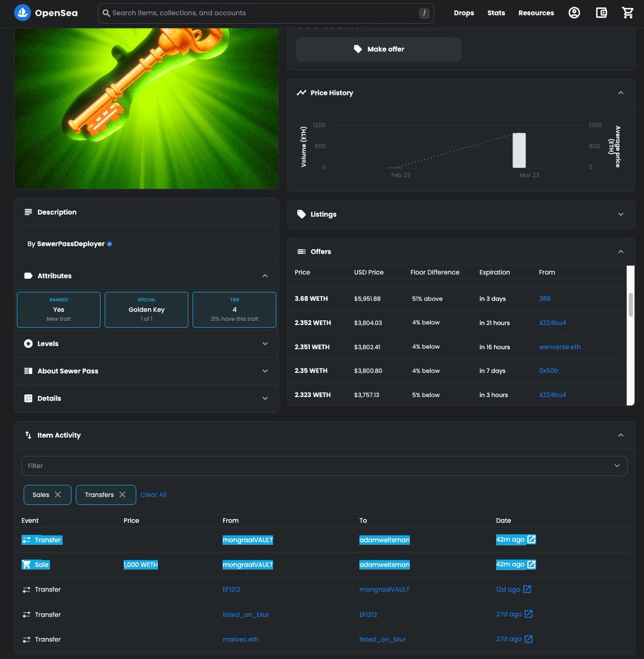644x659 pixels.
Task: Click the 'in 21 hours' expiration cell
Action: (495, 323)
